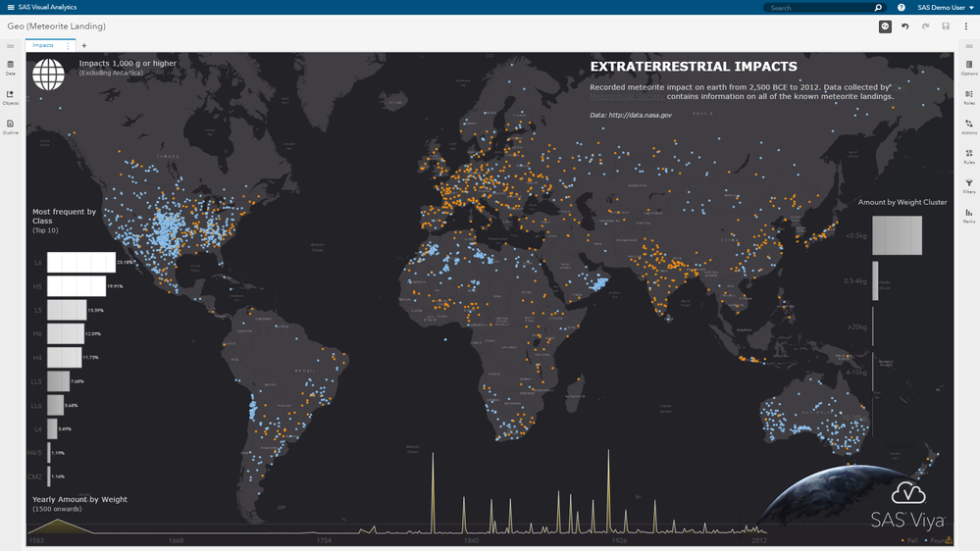Select the LL6 bar in class chart

tap(55, 405)
